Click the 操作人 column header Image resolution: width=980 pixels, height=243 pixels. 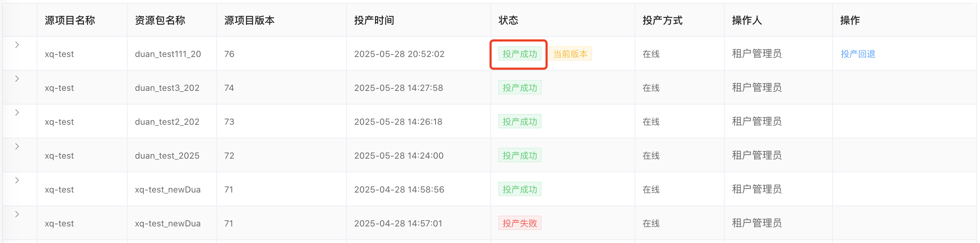click(x=747, y=20)
